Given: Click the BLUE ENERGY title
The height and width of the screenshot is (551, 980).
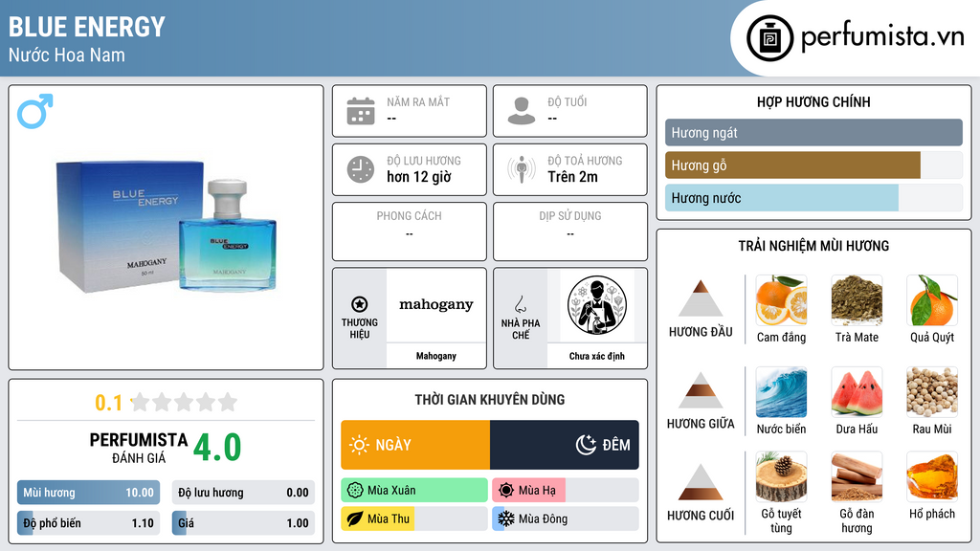Looking at the screenshot, I should click(x=87, y=27).
